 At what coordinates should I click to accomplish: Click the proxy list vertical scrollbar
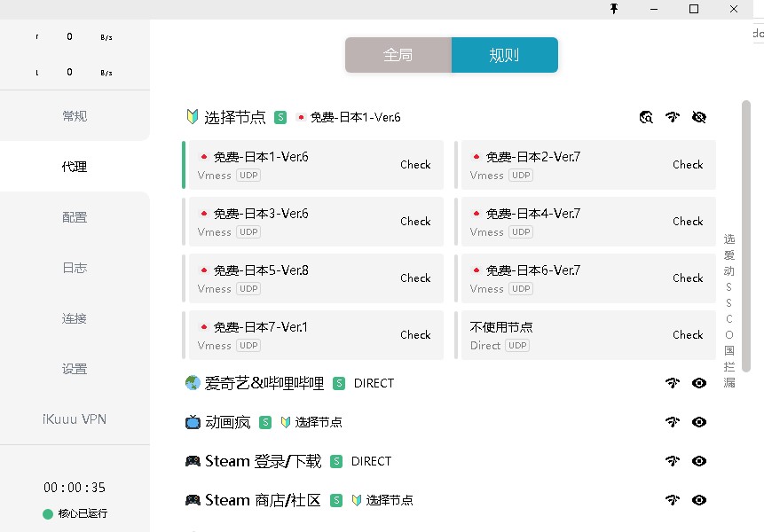(746, 235)
